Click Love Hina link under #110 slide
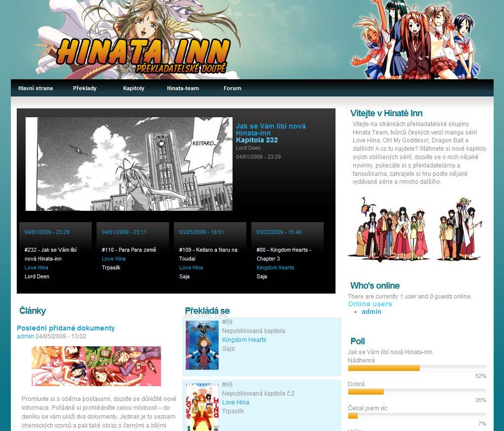The image size is (504, 431). [x=113, y=259]
